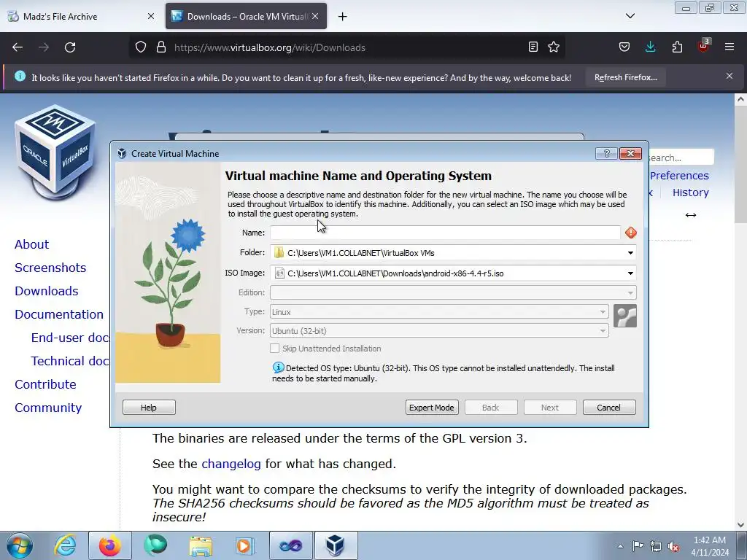
Task: Select Downloads Oracle VM VirtualBox tab
Action: coord(246,16)
